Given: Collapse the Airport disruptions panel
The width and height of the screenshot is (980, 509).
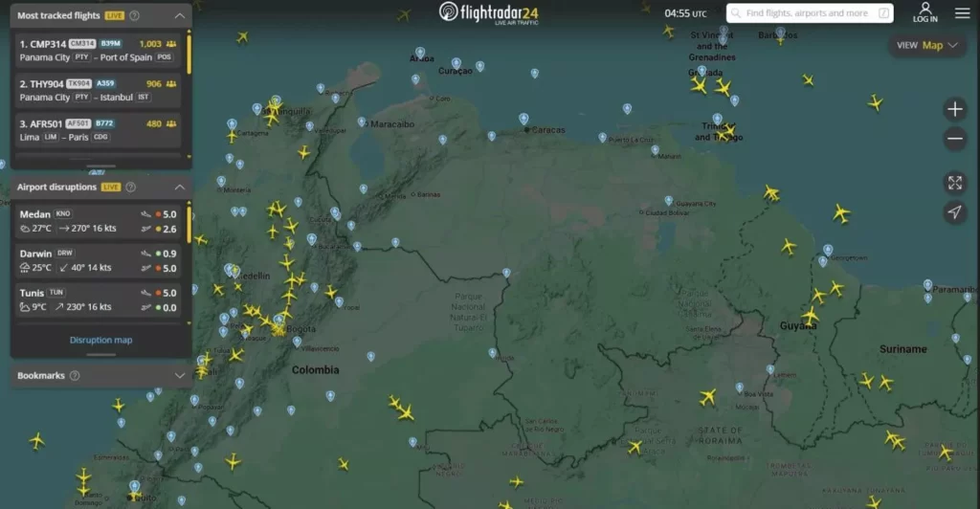Looking at the screenshot, I should pyautogui.click(x=180, y=188).
